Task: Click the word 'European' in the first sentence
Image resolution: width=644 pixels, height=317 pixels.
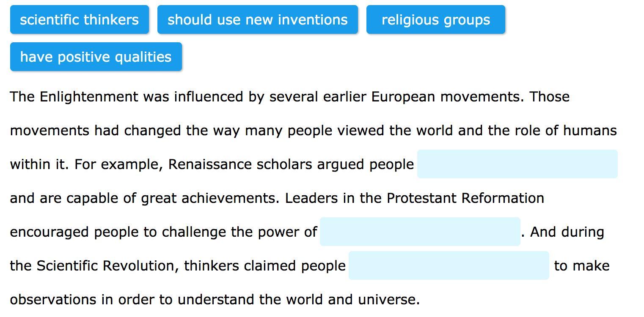Action: coord(403,97)
